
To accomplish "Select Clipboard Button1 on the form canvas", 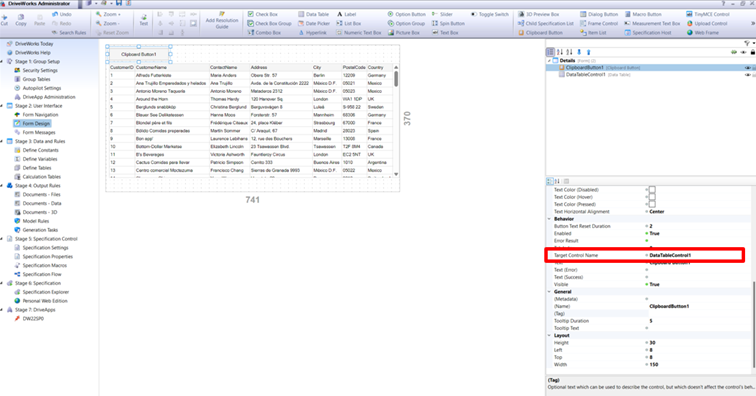I will click(x=139, y=55).
